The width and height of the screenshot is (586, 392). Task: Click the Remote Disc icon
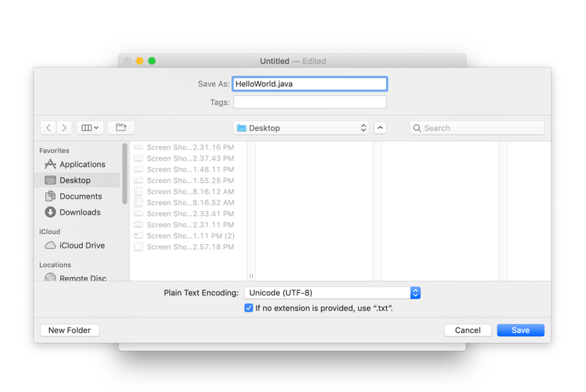[x=50, y=278]
